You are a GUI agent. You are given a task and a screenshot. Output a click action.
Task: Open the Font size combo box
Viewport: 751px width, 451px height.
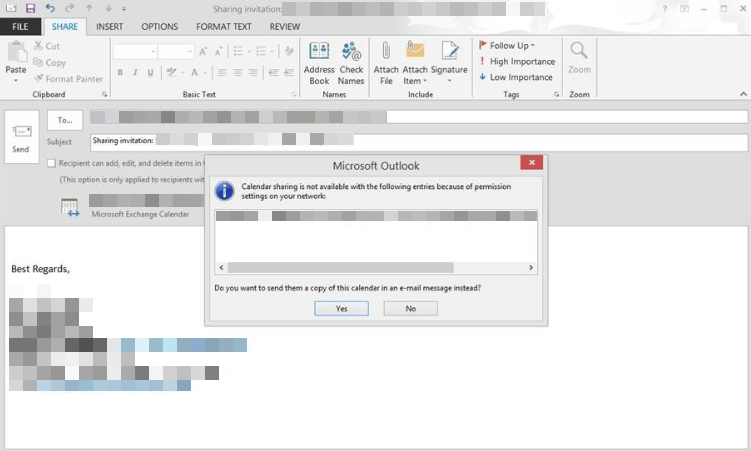[x=176, y=51]
